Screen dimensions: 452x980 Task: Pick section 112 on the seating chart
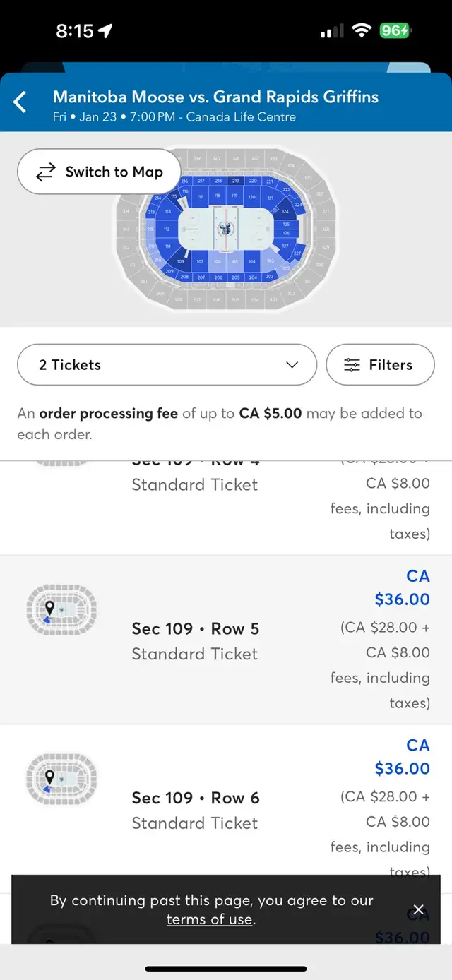[x=167, y=229]
